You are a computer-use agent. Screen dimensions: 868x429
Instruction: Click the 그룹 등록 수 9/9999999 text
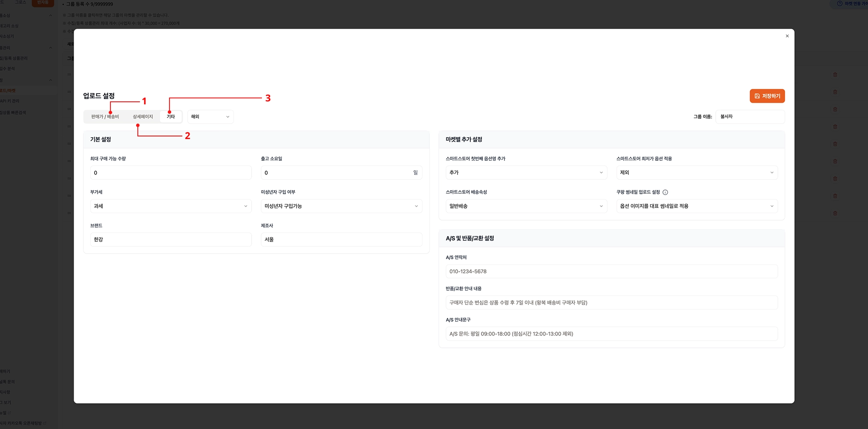point(89,4)
